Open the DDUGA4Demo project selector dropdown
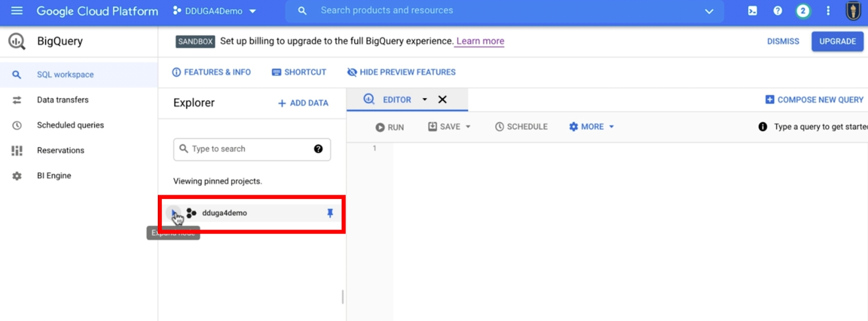This screenshot has width=868, height=321. point(214,11)
